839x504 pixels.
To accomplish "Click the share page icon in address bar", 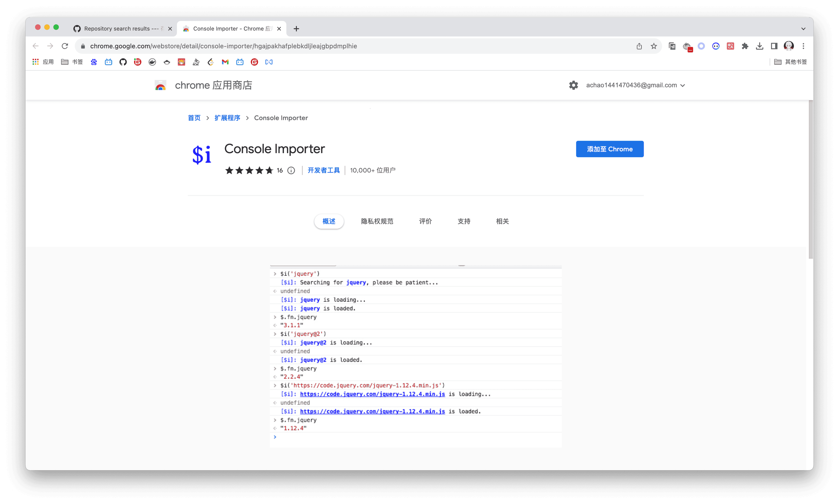I will (639, 46).
